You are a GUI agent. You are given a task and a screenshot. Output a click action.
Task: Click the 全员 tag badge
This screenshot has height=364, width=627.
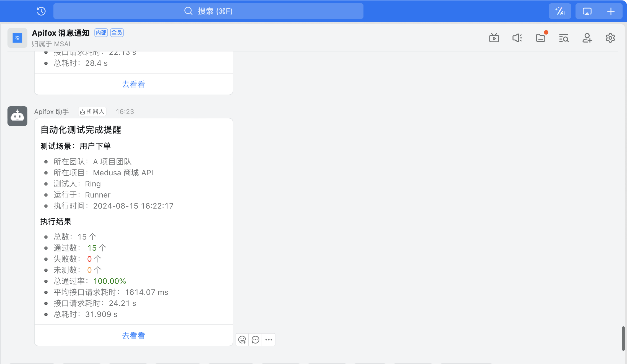coord(117,33)
